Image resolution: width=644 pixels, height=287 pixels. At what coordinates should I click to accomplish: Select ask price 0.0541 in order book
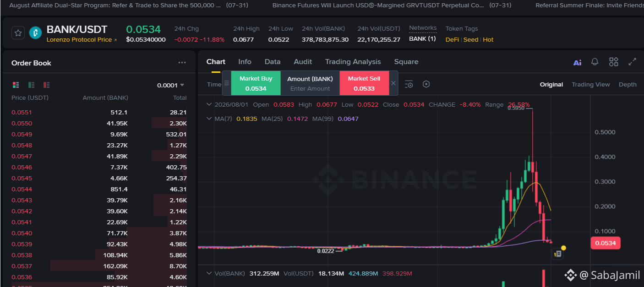tap(22, 222)
